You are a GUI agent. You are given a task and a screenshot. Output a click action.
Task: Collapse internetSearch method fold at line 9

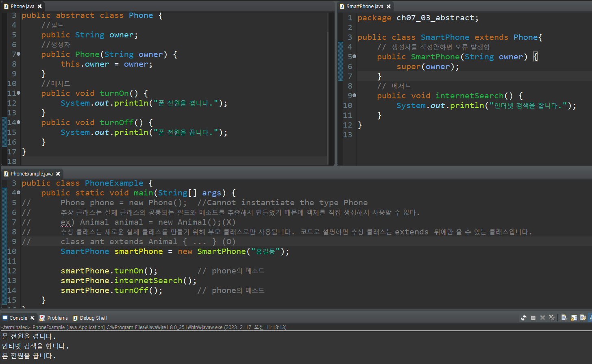tap(354, 95)
